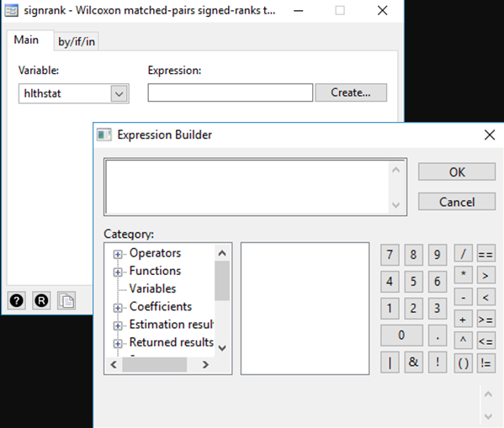The height and width of the screenshot is (428, 504).
Task: Expand the Functions category
Action: click(x=118, y=272)
